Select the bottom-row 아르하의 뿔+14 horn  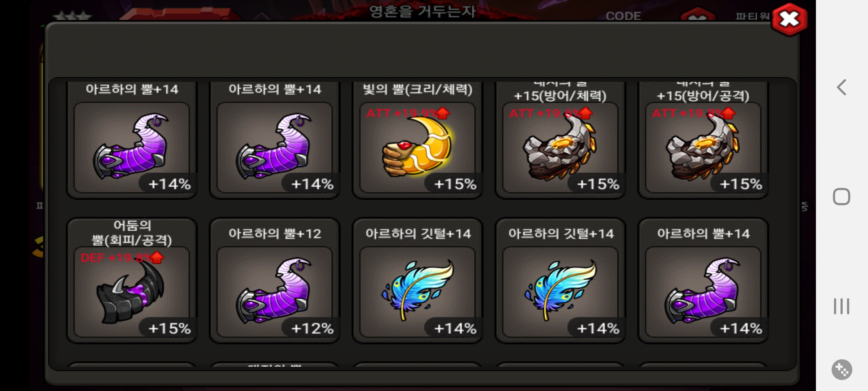click(703, 281)
